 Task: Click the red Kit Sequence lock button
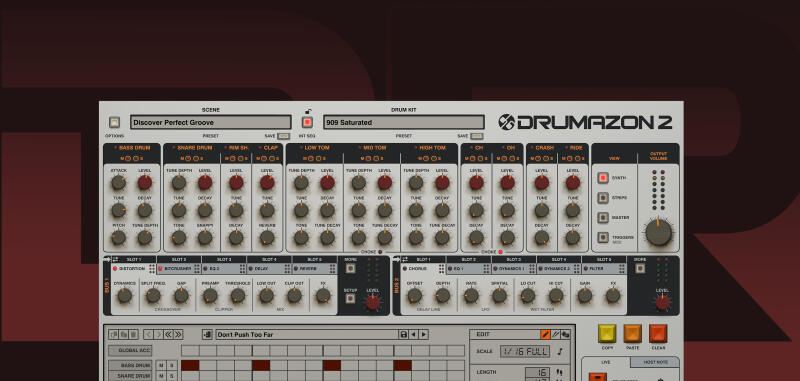307,122
